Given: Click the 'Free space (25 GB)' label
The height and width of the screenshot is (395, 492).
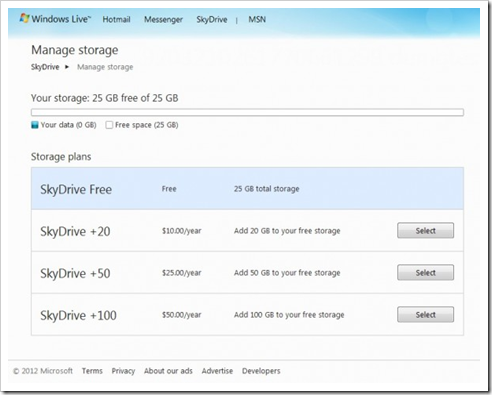Looking at the screenshot, I should 147,125.
